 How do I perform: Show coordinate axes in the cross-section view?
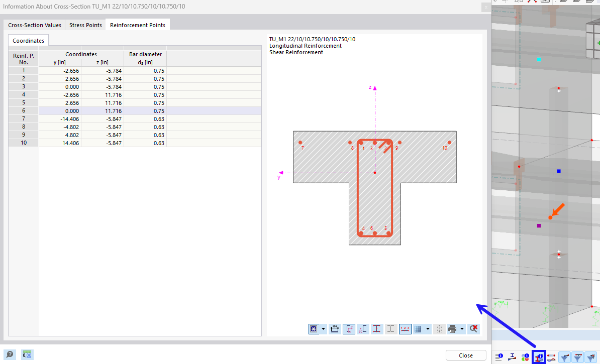(x=348, y=329)
